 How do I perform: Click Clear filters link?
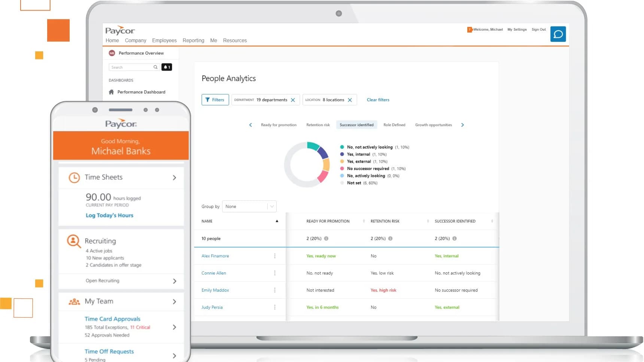coord(378,100)
